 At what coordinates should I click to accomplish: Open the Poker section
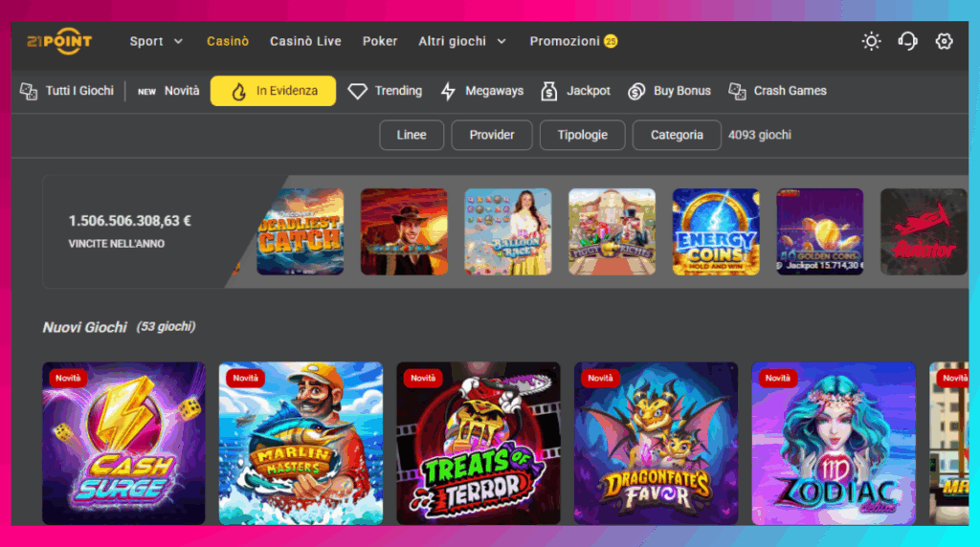[380, 41]
